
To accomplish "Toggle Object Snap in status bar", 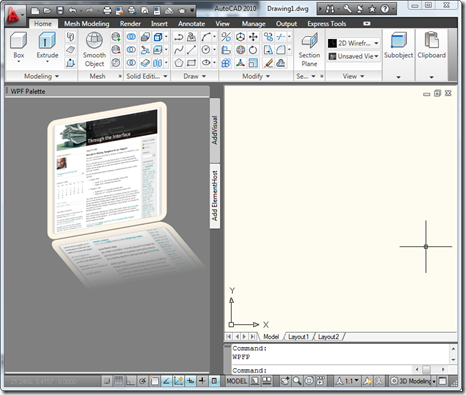I will [x=154, y=381].
